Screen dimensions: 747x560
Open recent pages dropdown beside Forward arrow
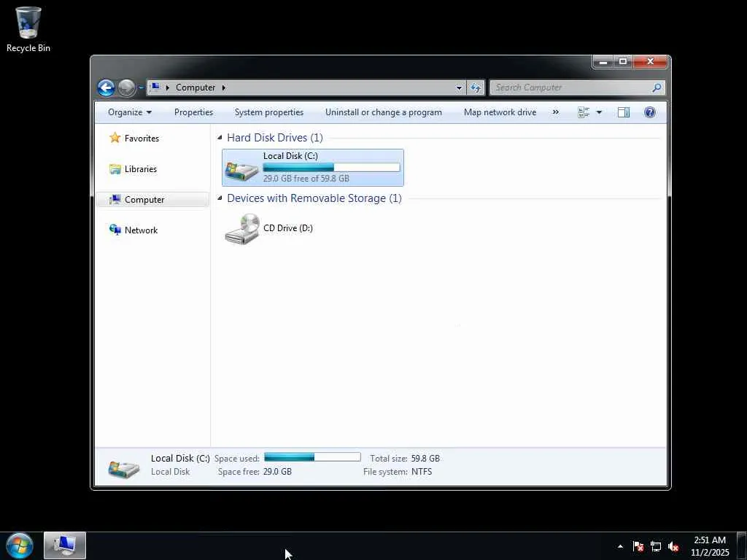tap(141, 87)
